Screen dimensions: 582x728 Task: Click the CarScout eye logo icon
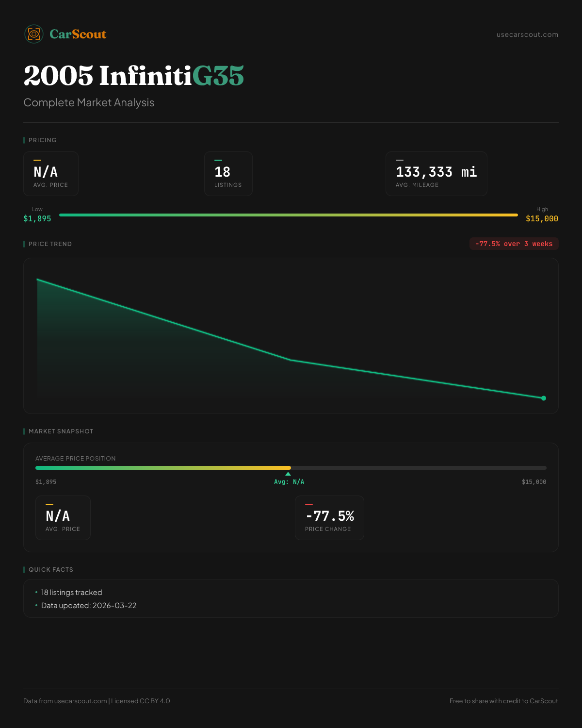pos(34,34)
